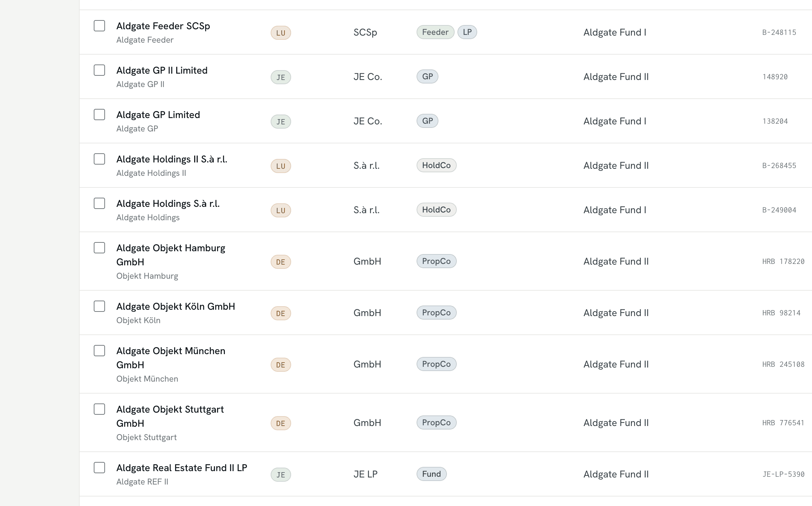The width and height of the screenshot is (812, 506).
Task: Click registration number 148920
Action: click(775, 77)
